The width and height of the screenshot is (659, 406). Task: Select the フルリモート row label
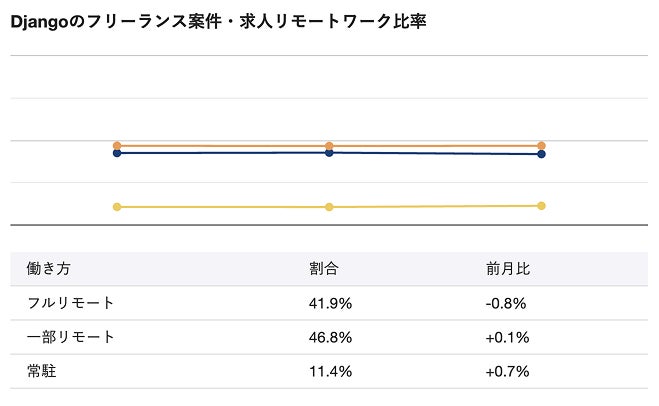[70, 303]
